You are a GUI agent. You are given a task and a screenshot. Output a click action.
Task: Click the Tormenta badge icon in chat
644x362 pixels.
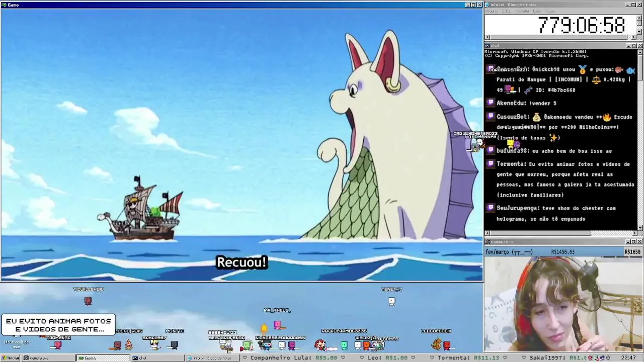pyautogui.click(x=491, y=163)
